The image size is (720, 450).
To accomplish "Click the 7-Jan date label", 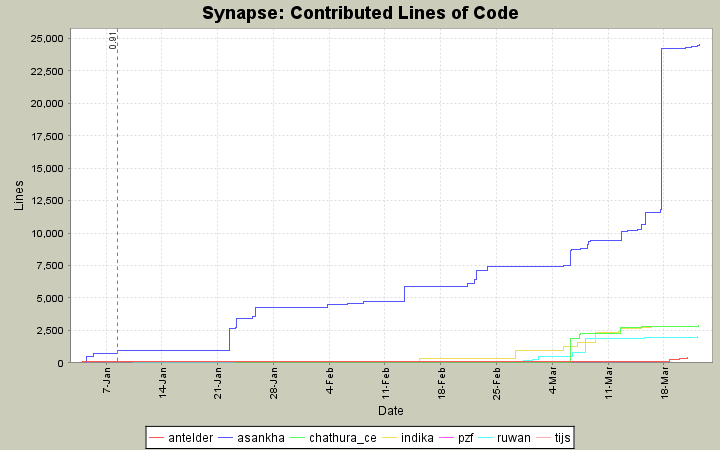I will (x=107, y=380).
